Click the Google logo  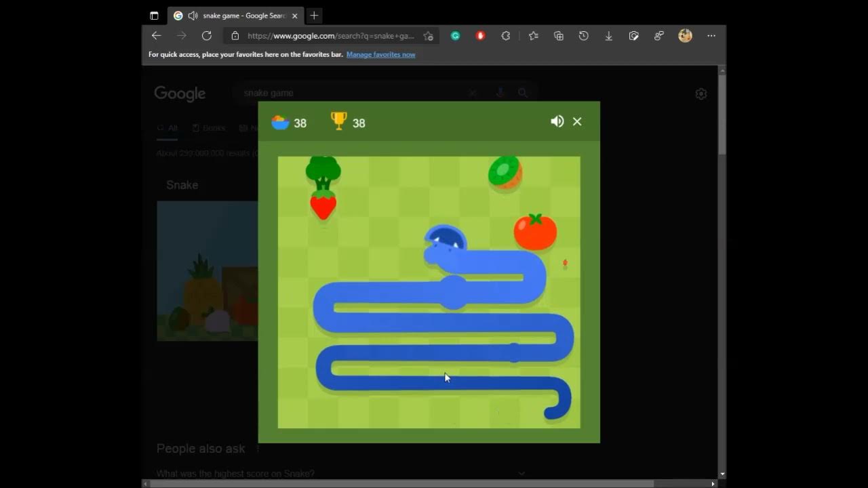pos(180,94)
